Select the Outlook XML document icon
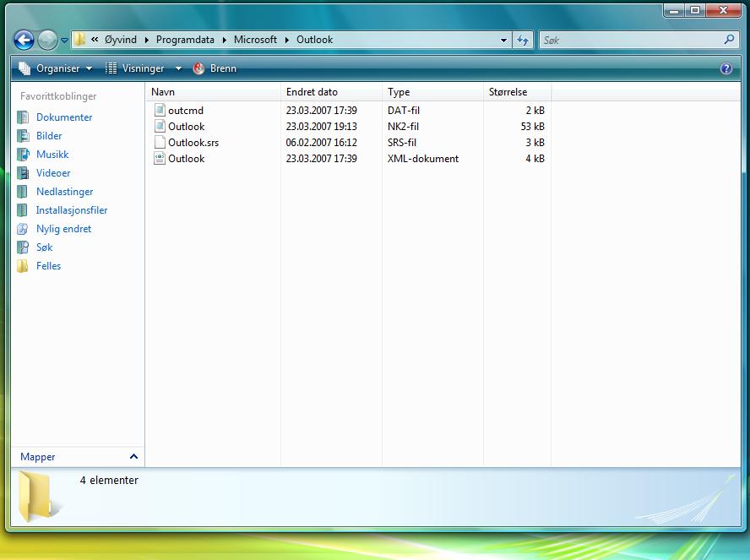This screenshot has width=750, height=560. click(160, 158)
